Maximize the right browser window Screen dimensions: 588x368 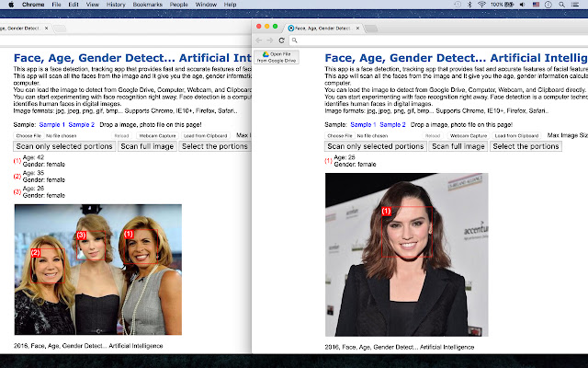click(276, 27)
